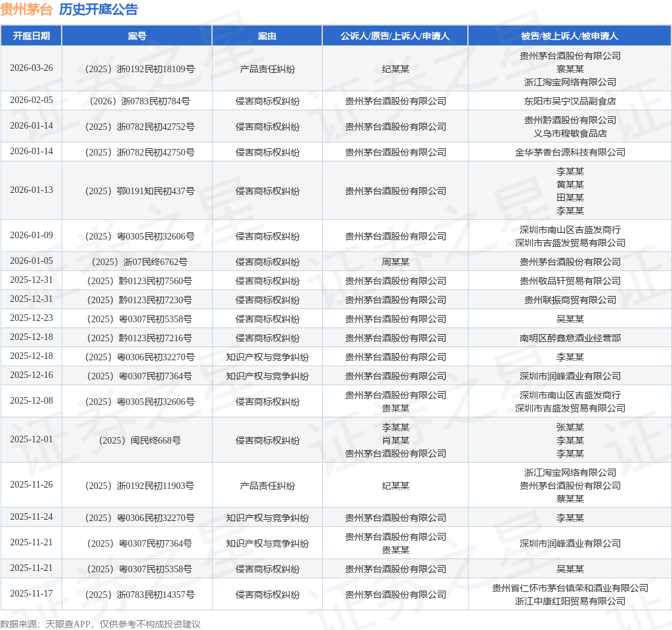Click the 贵州茅台 title text
The height and width of the screenshot is (630, 672).
pyautogui.click(x=26, y=9)
